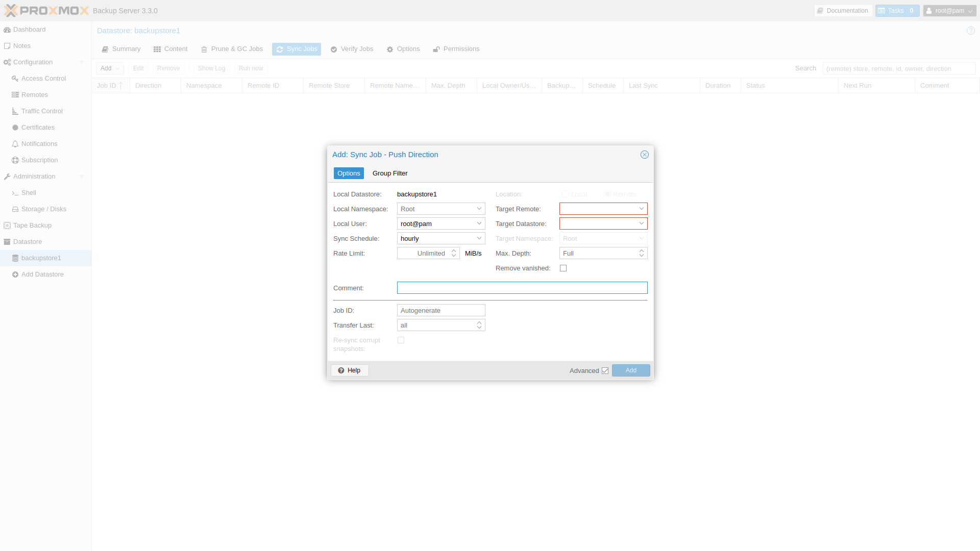Viewport: 980px width, 551px height.
Task: Open the Tape Backup section
Action: (x=32, y=226)
